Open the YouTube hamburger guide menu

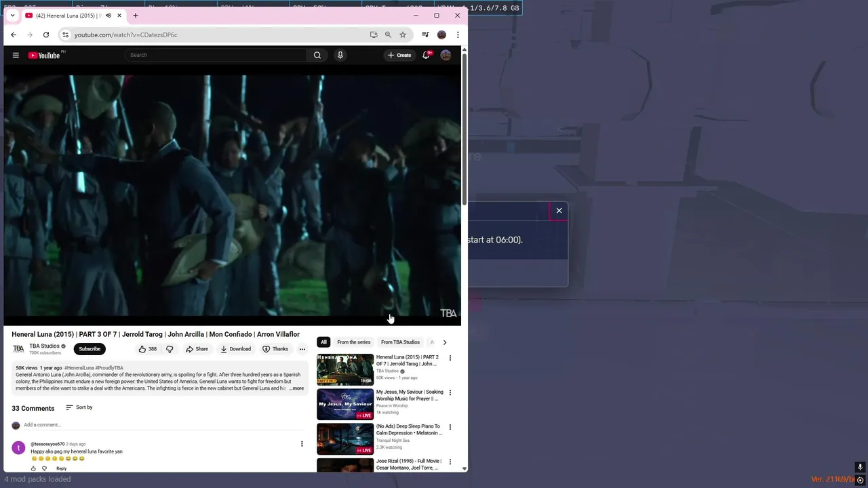click(16, 55)
